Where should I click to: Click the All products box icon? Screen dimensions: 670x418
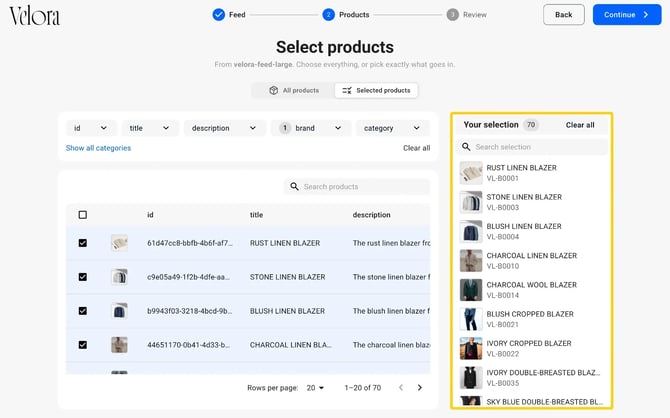[x=273, y=90]
